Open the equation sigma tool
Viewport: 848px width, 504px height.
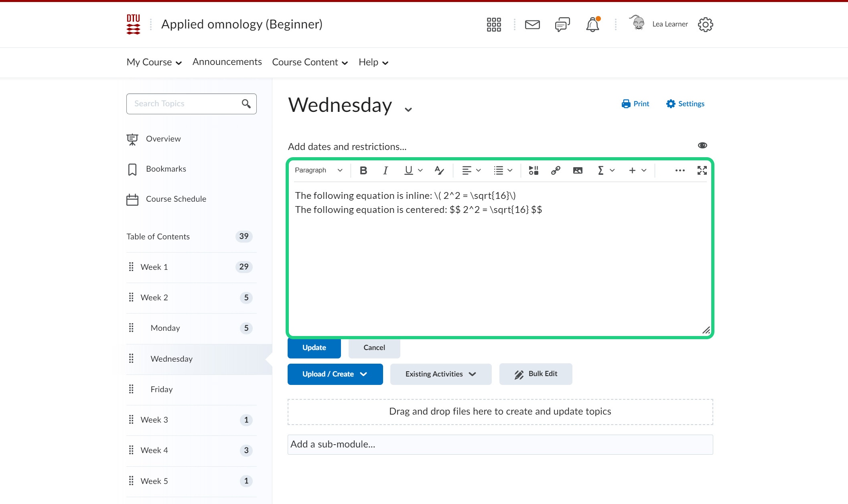point(600,170)
